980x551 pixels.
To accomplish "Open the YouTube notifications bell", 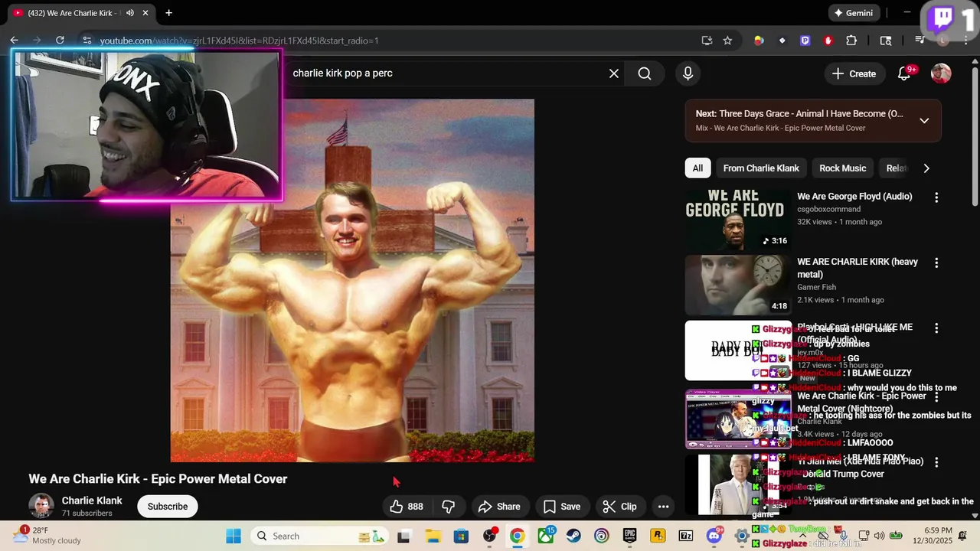I will (x=905, y=73).
